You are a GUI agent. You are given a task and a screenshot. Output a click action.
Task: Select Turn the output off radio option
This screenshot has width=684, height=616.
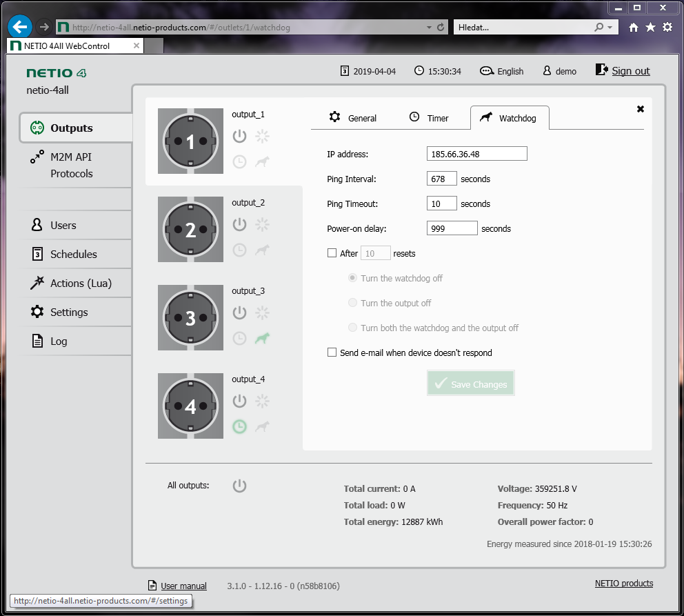point(353,303)
